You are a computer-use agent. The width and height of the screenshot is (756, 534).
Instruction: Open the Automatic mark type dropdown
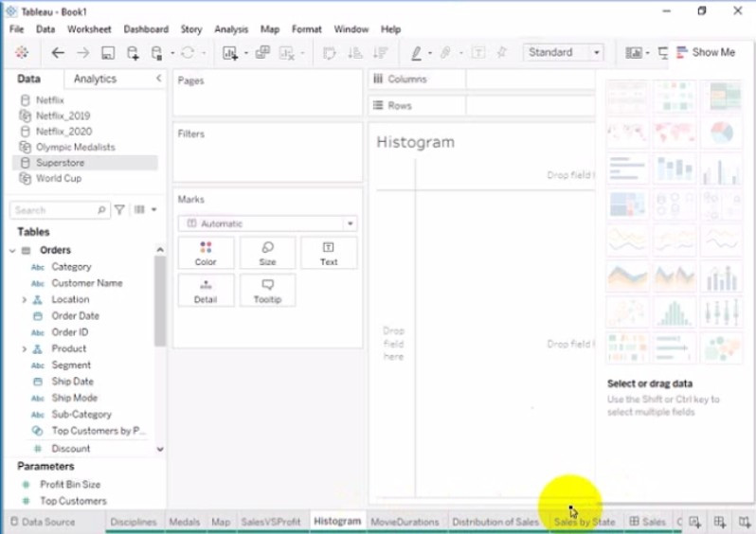(x=267, y=223)
